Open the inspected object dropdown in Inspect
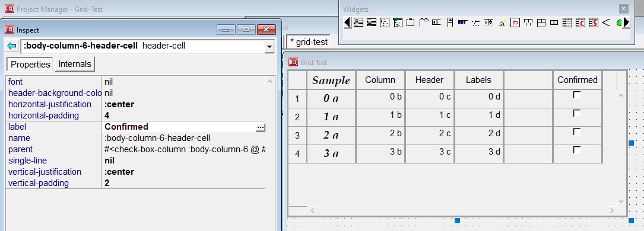This screenshot has height=231, width=644. tap(269, 47)
